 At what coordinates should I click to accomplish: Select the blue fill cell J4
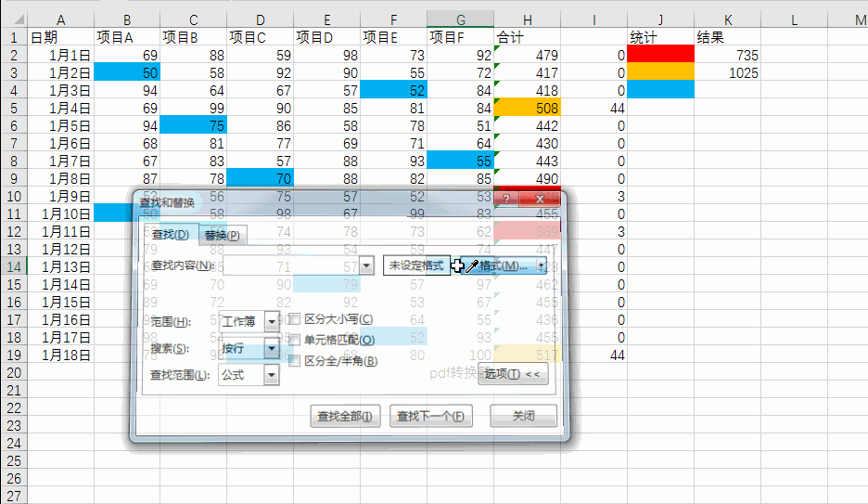point(660,90)
